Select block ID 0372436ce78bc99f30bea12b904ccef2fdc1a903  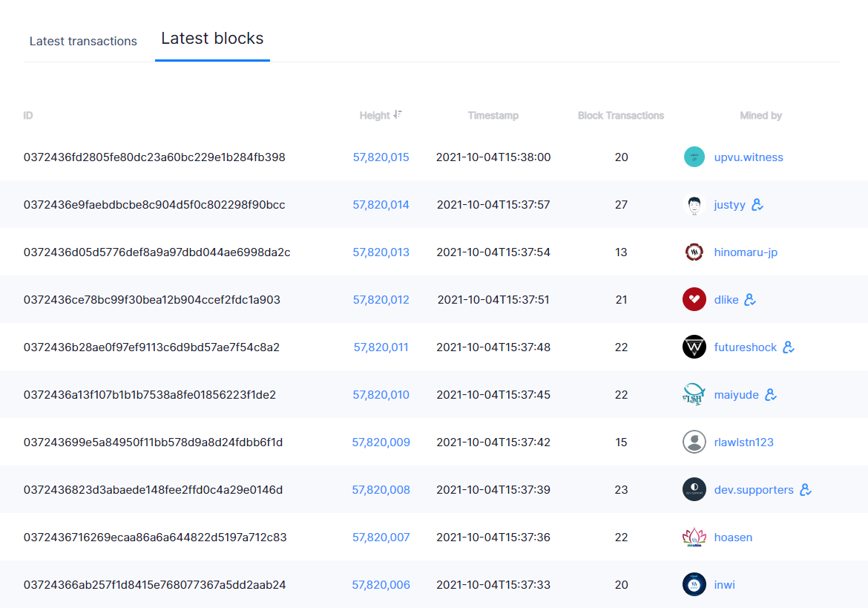pos(151,300)
